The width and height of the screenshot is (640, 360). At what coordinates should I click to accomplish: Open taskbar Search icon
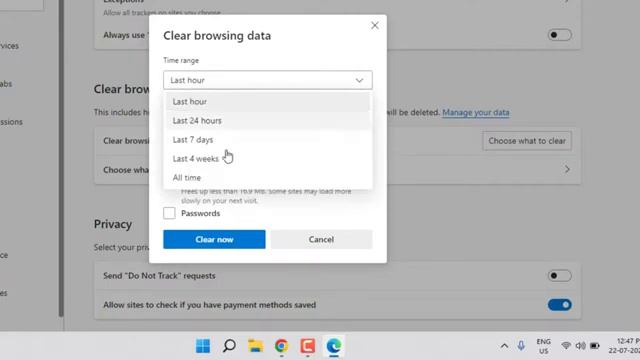[229, 346]
